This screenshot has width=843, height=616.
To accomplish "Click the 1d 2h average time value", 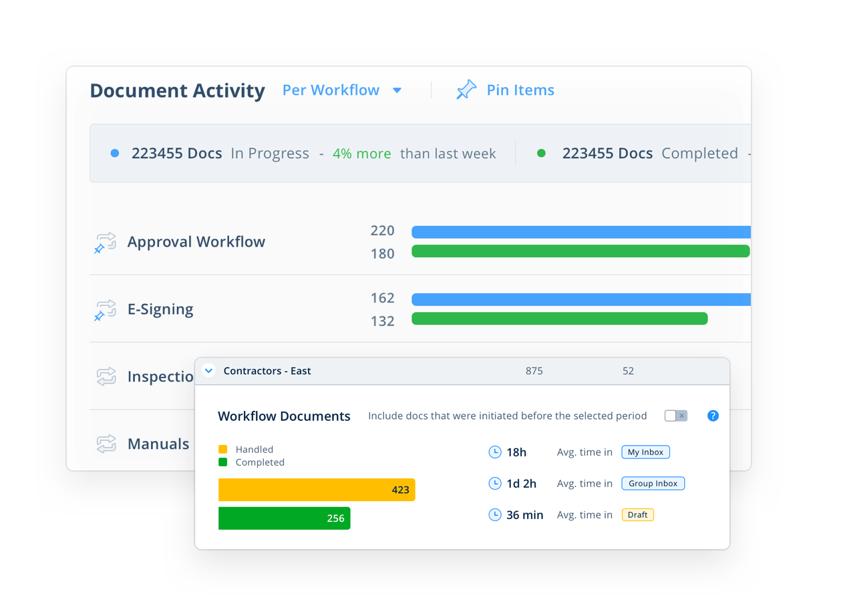I will [x=522, y=484].
